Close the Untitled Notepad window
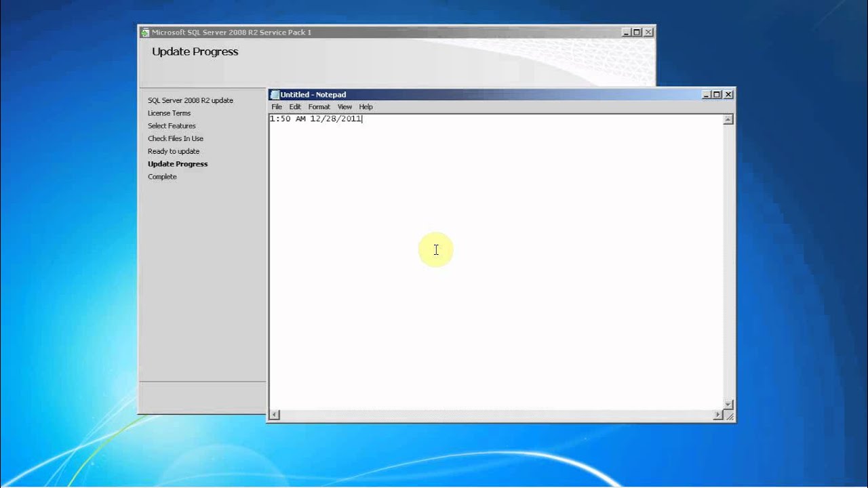Viewport: 868px width, 488px height. point(728,95)
